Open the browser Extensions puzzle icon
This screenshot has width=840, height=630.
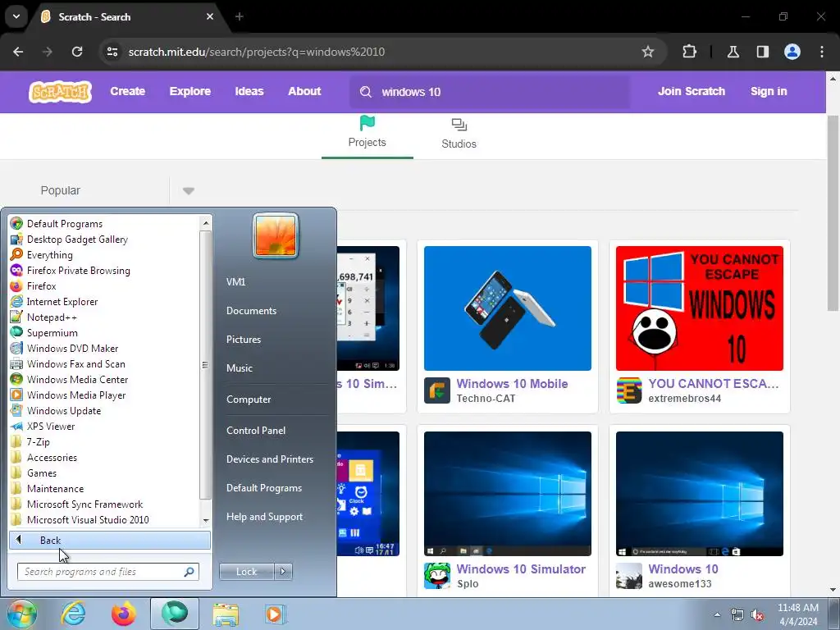689,52
